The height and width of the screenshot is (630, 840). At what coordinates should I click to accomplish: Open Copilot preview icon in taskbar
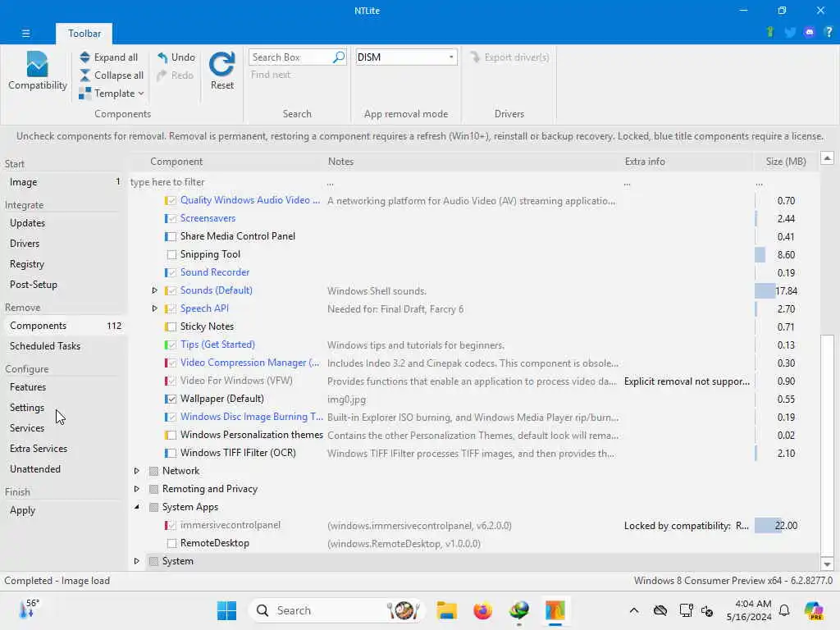(x=814, y=610)
